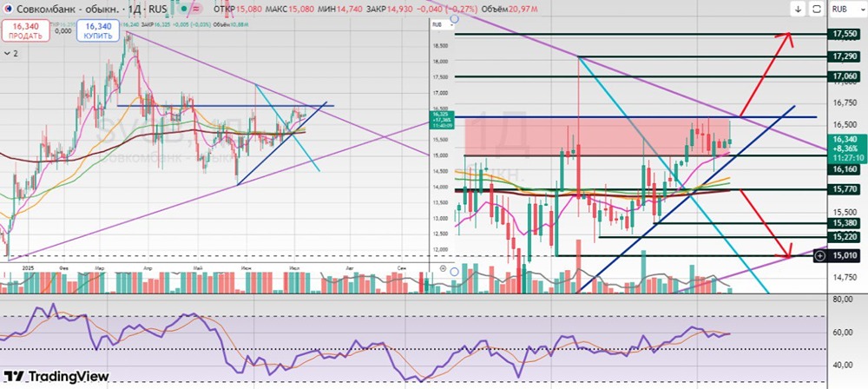
Task: Click the 15,220 price level label
Action: 845,237
